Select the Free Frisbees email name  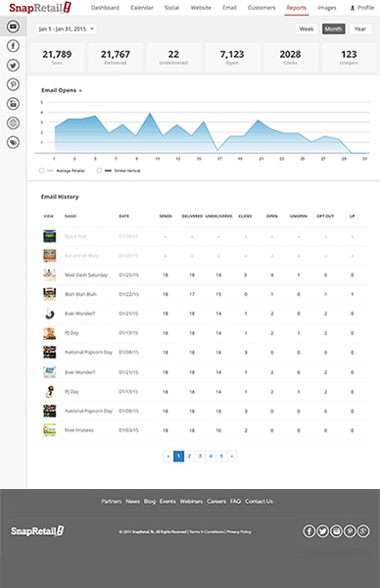pyautogui.click(x=79, y=430)
